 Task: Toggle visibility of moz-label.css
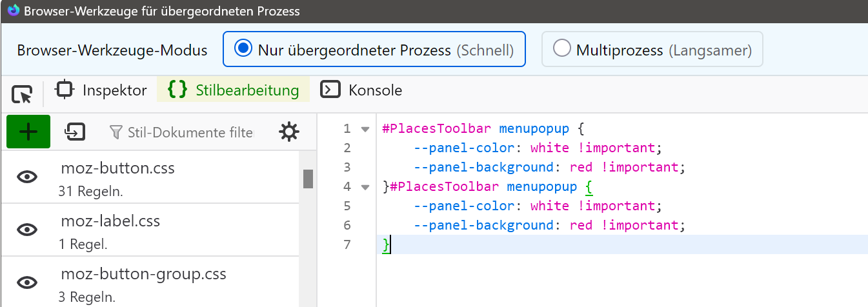pyautogui.click(x=26, y=230)
